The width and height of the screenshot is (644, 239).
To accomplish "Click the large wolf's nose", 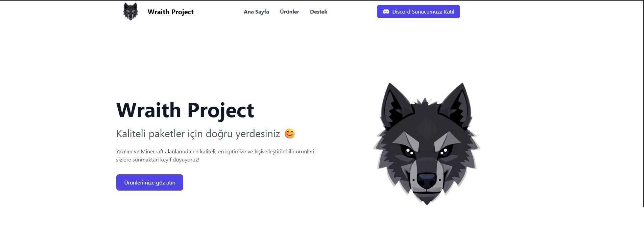I will click(x=427, y=180).
